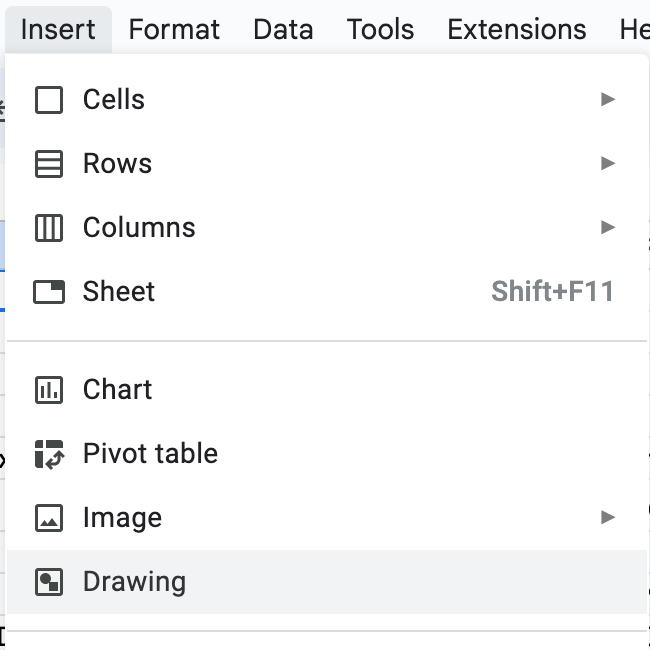This screenshot has width=650, height=650.
Task: Open the Extensions menu
Action: click(x=517, y=29)
